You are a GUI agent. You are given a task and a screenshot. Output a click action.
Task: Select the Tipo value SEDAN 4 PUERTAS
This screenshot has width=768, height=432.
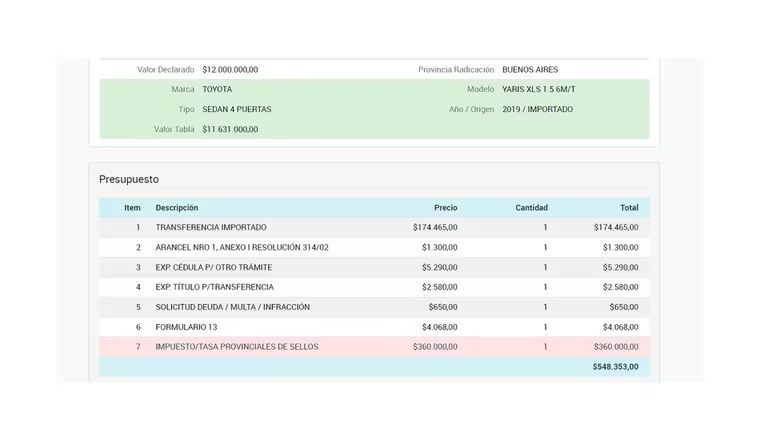click(237, 109)
